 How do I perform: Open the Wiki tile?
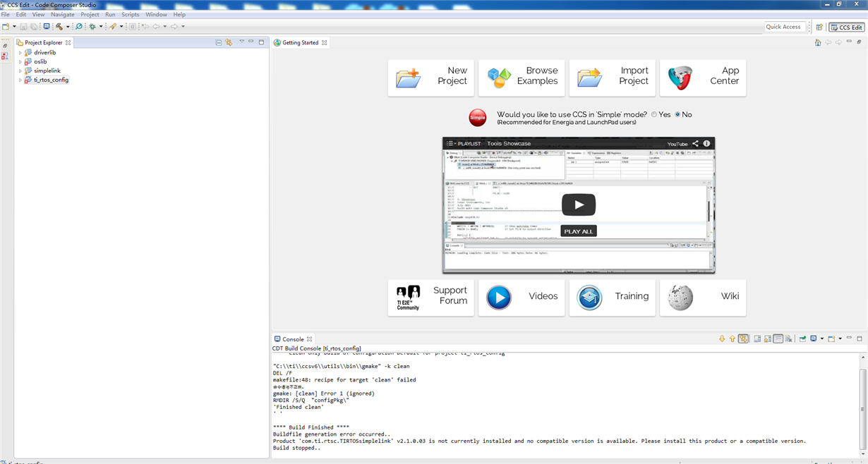703,298
